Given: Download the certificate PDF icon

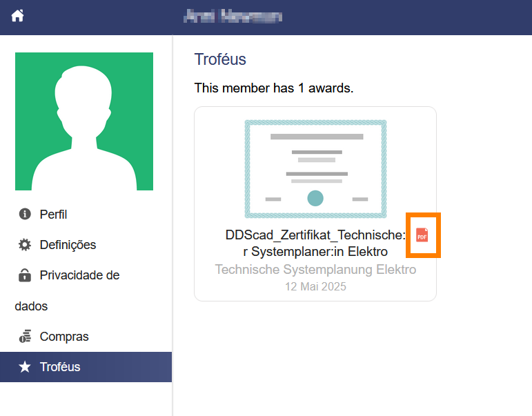Looking at the screenshot, I should pos(422,235).
